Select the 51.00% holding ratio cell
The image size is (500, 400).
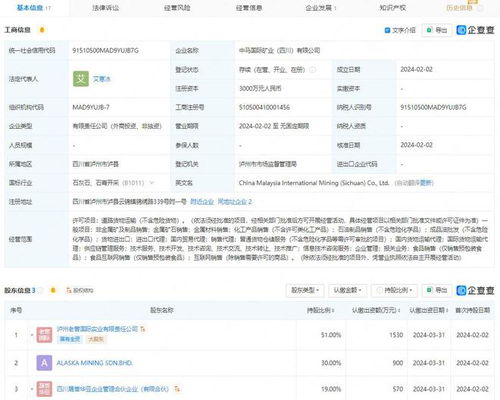click(x=331, y=335)
